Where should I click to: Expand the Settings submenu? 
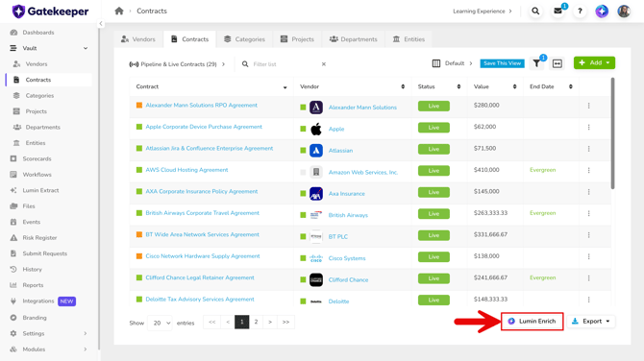[86, 333]
